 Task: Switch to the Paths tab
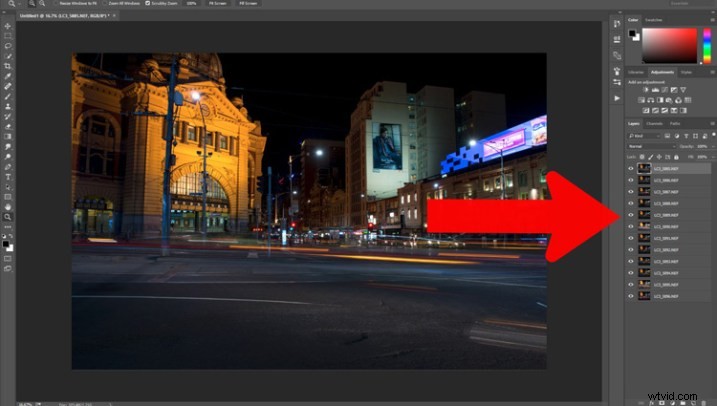(675, 123)
